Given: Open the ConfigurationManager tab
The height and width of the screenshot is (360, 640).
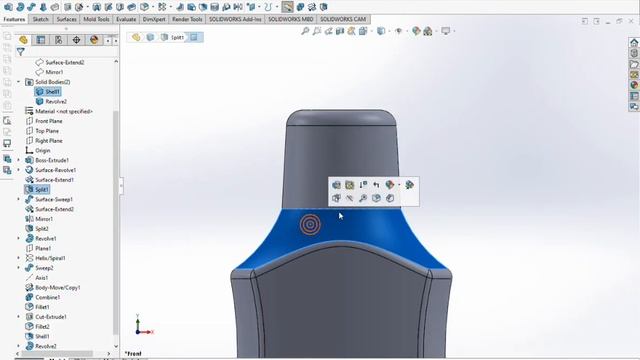Looking at the screenshot, I should (x=58, y=40).
